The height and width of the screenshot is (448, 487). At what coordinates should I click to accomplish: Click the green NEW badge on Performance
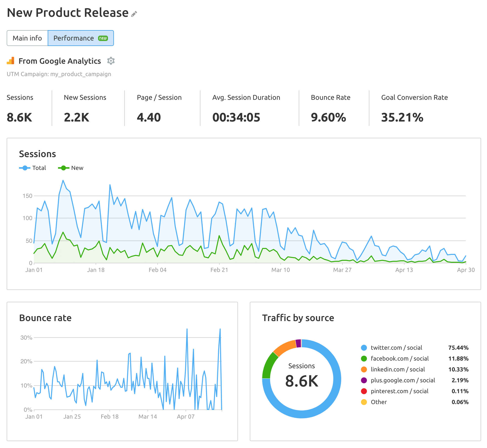(x=103, y=38)
